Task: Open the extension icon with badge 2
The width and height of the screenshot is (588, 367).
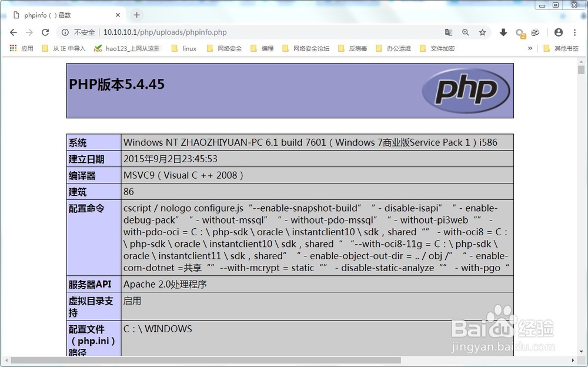Action: pos(520,33)
